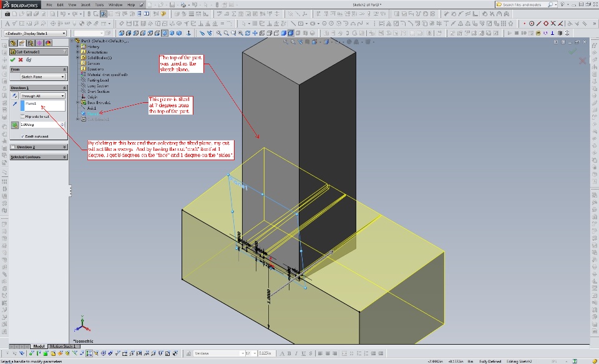Open the DimXpertManager tab
Viewport: 599px width, 364px height.
tap(39, 43)
